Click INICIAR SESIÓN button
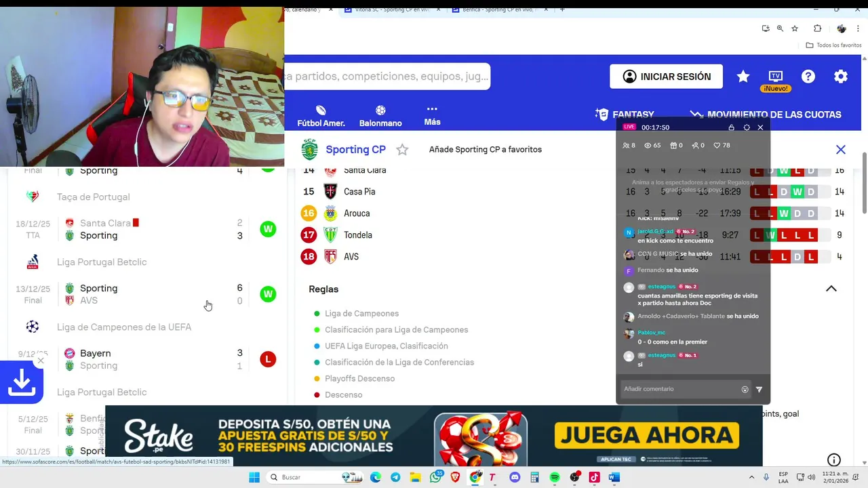Viewport: 868px width, 488px height. pos(666,77)
